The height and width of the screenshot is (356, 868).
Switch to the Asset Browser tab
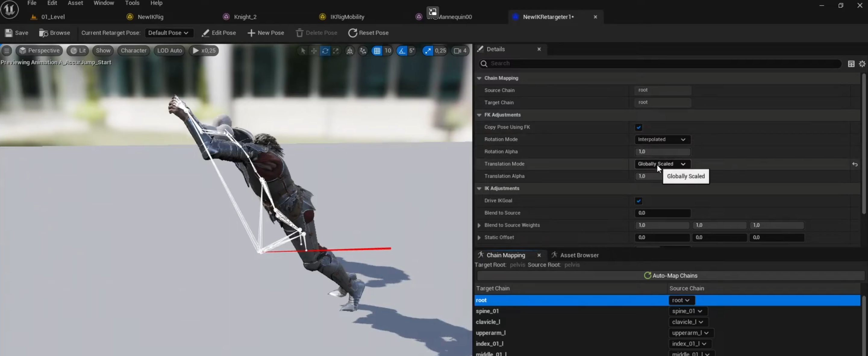579,255
